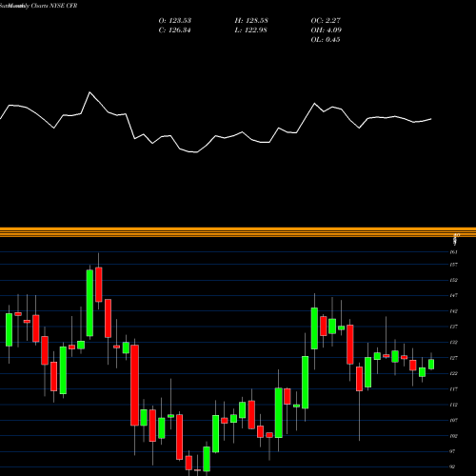
Task: Click the 161 price axis label
Action: pyautogui.click(x=454, y=252)
